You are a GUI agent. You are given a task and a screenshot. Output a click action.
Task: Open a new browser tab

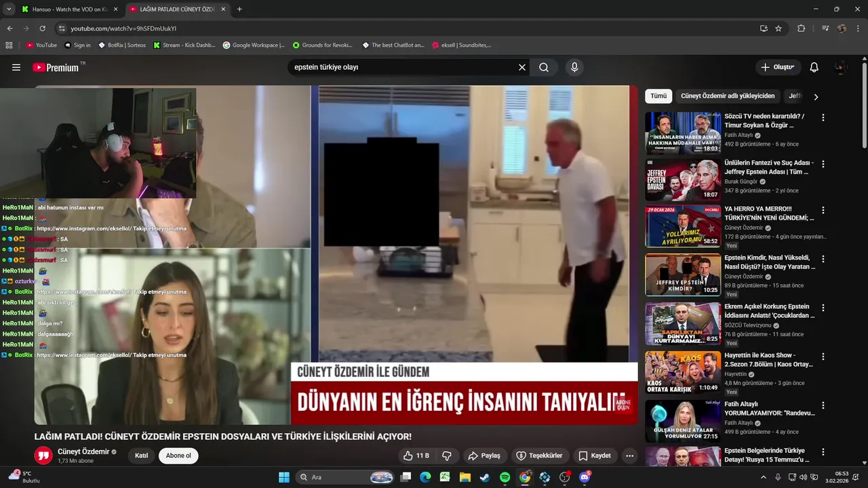pos(239,9)
